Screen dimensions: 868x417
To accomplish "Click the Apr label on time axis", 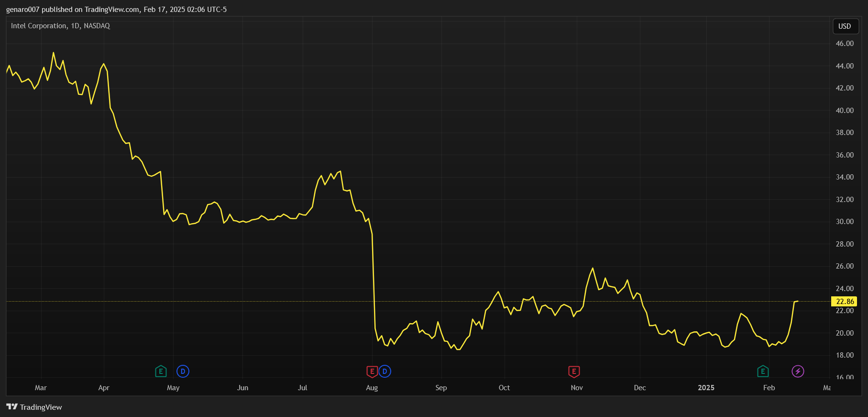I will click(104, 388).
